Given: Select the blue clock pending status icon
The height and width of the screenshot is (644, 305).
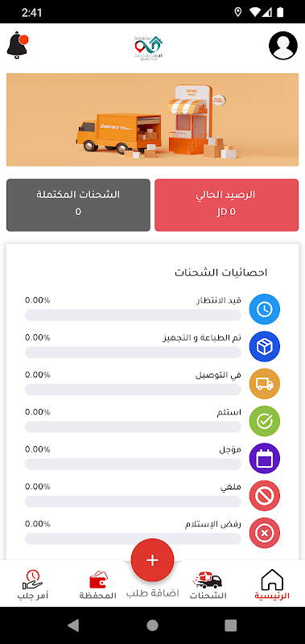Looking at the screenshot, I should pyautogui.click(x=265, y=309).
